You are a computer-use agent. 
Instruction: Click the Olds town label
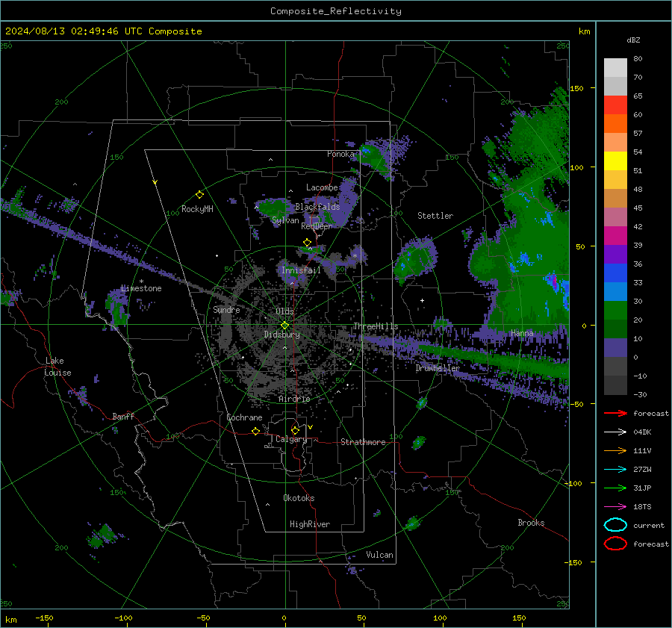[x=284, y=311]
